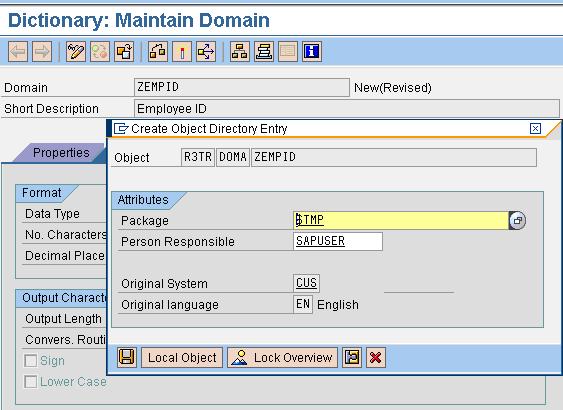This screenshot has height=410, width=563.
Task: Open the Where-Used List icon
Action: pyautogui.click(x=206, y=52)
